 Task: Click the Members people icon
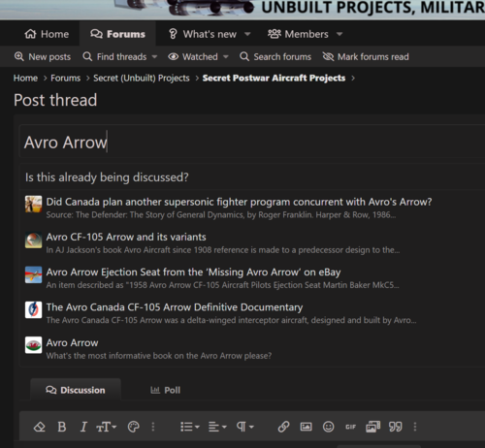coord(275,34)
